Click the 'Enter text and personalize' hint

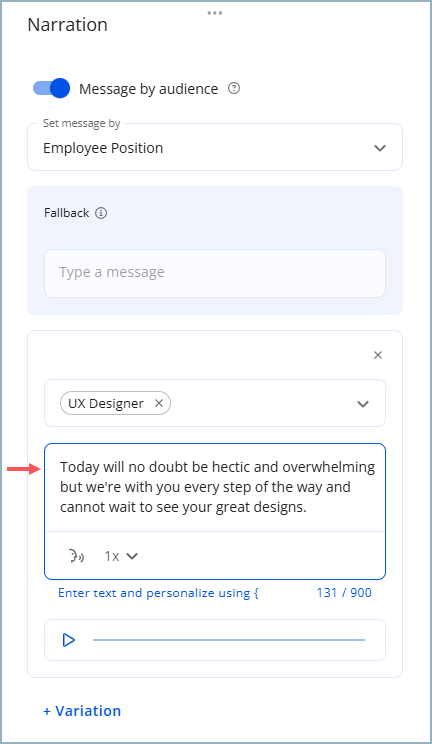coord(158,593)
